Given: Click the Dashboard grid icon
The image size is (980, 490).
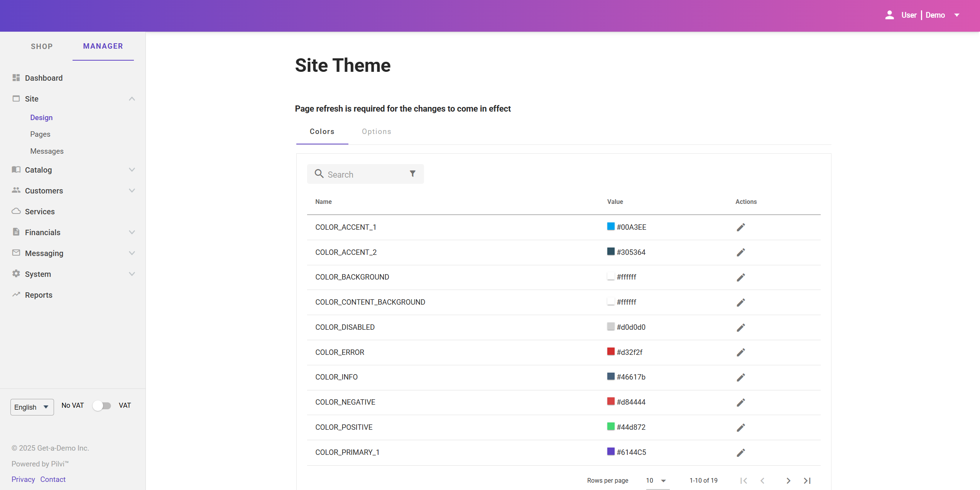Looking at the screenshot, I should tap(16, 78).
